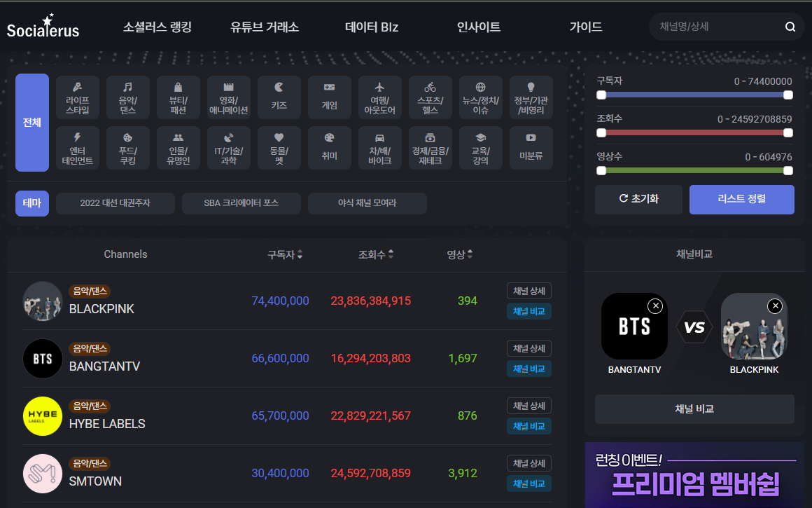Open 채널 상세 for HYBE LABELS
This screenshot has height=508, width=812.
point(528,406)
